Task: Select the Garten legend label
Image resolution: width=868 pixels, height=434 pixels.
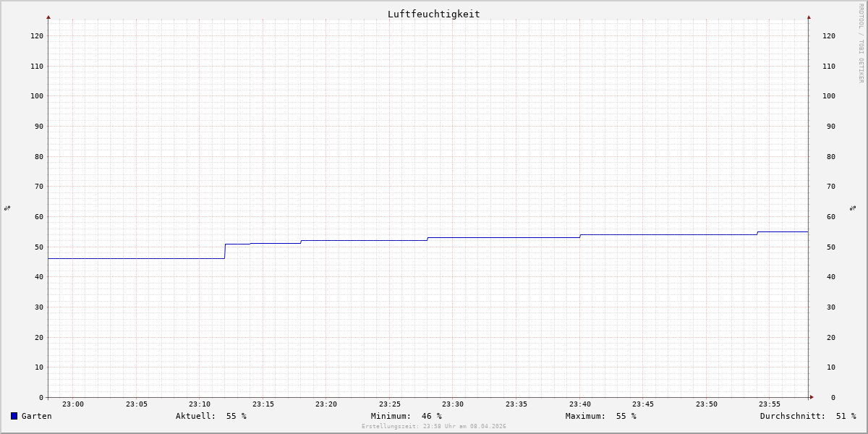Action: pos(37,416)
